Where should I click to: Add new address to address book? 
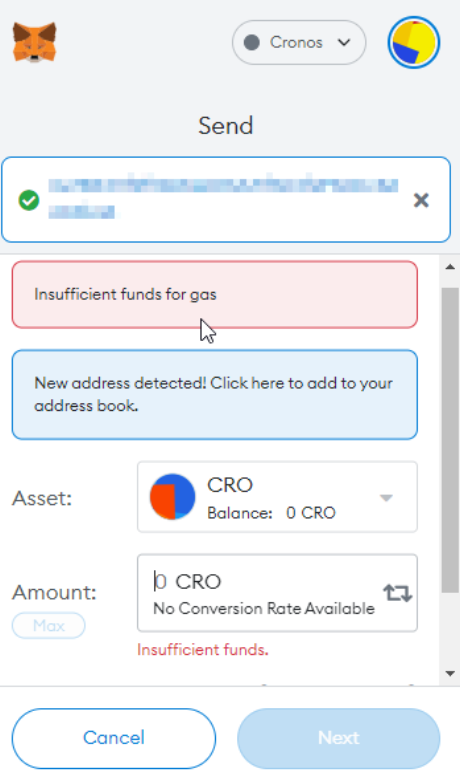click(x=214, y=394)
